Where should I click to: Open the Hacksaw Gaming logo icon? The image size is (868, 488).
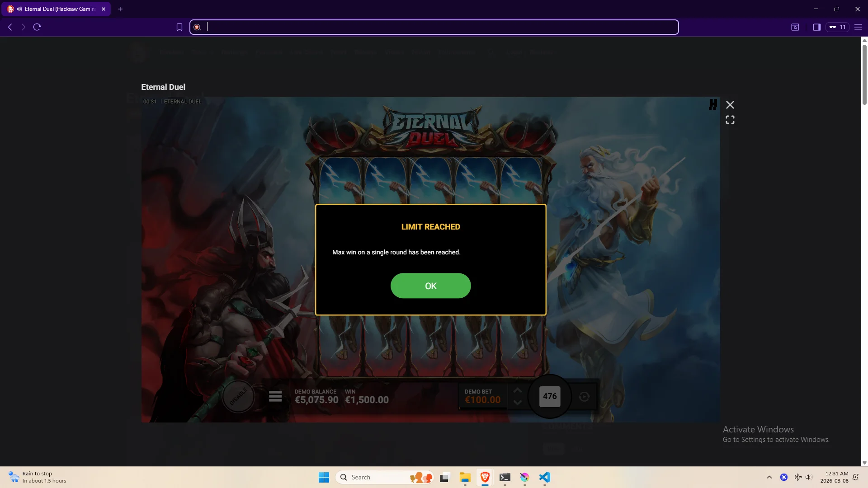point(713,105)
